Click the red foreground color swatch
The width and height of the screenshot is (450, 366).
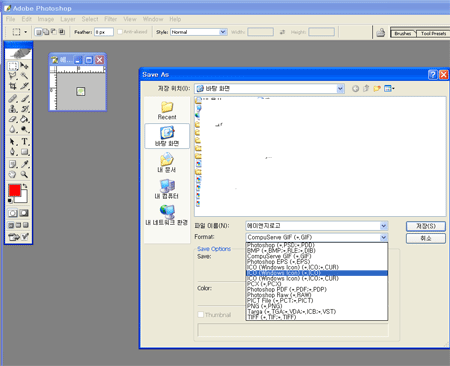(14, 190)
